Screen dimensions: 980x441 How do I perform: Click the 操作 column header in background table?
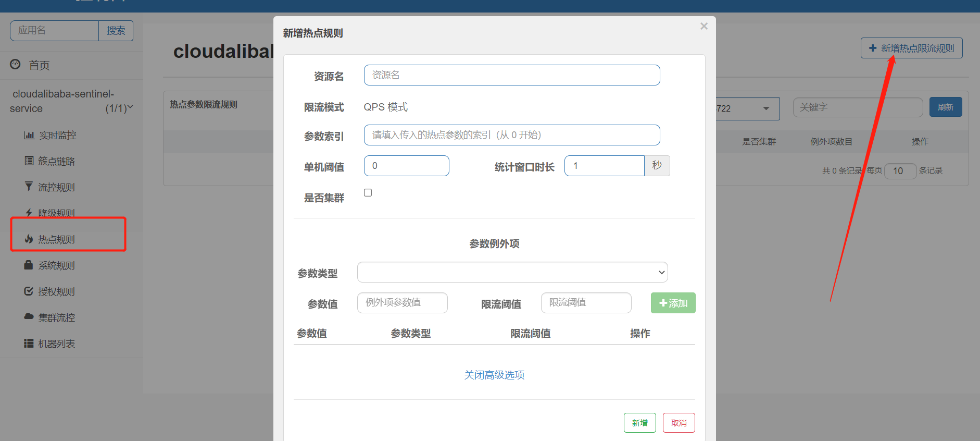pos(920,142)
